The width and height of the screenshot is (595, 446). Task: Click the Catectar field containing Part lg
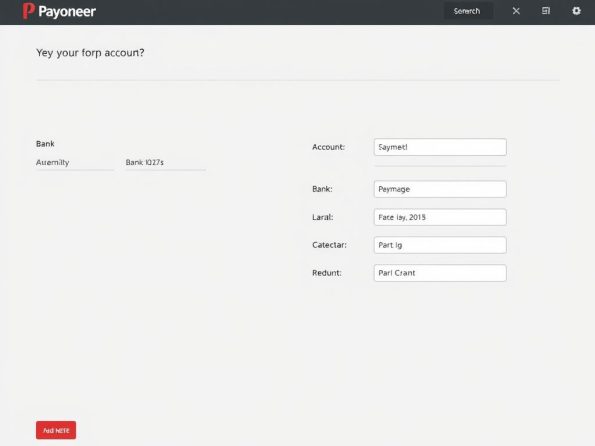coord(440,245)
